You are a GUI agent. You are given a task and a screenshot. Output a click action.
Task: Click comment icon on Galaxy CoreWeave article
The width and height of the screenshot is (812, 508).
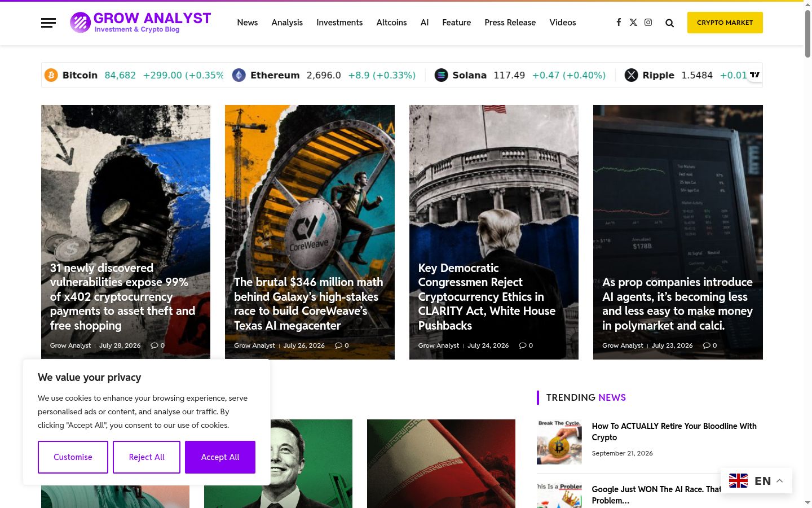click(338, 345)
